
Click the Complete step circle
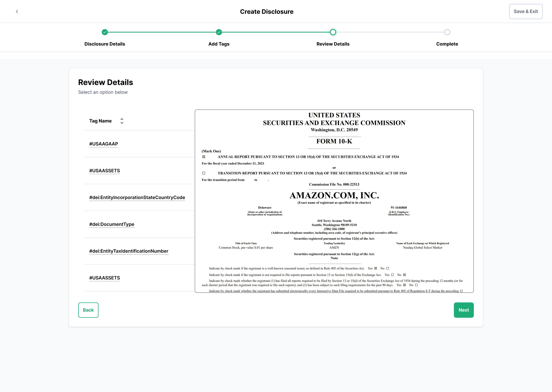pos(447,32)
